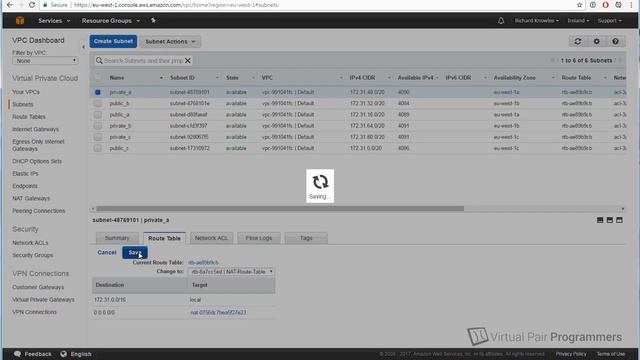Click the AWS logo home icon
This screenshot has height=360, width=640.
20,20
